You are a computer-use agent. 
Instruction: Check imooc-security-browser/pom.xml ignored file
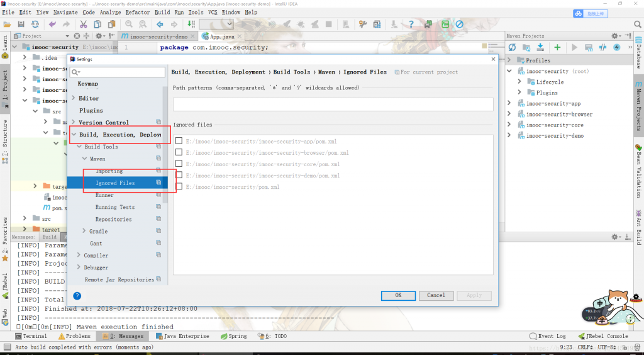coord(179,152)
